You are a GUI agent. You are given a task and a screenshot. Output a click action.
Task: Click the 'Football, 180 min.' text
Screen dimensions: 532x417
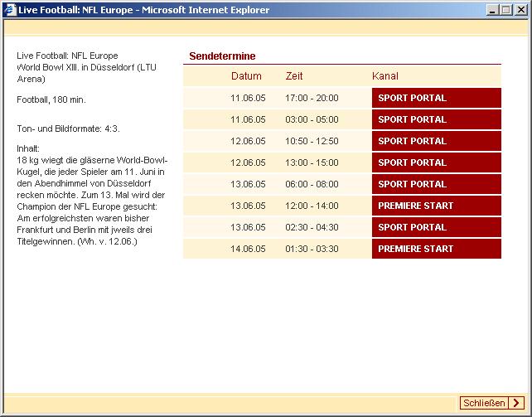point(51,99)
